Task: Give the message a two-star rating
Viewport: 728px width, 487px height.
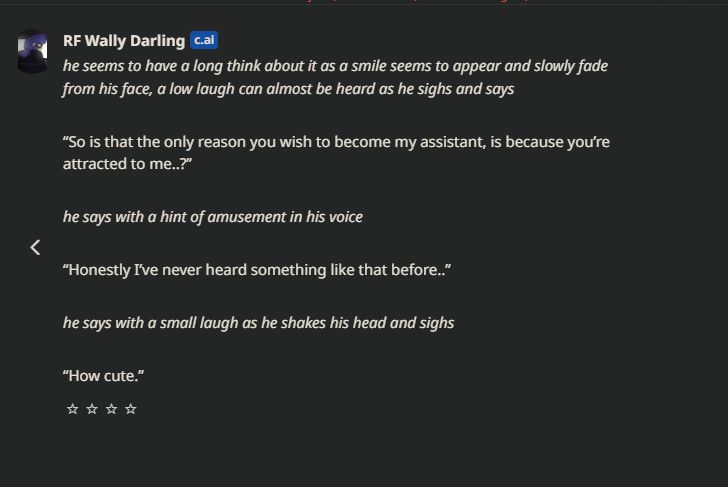Action: click(x=91, y=409)
